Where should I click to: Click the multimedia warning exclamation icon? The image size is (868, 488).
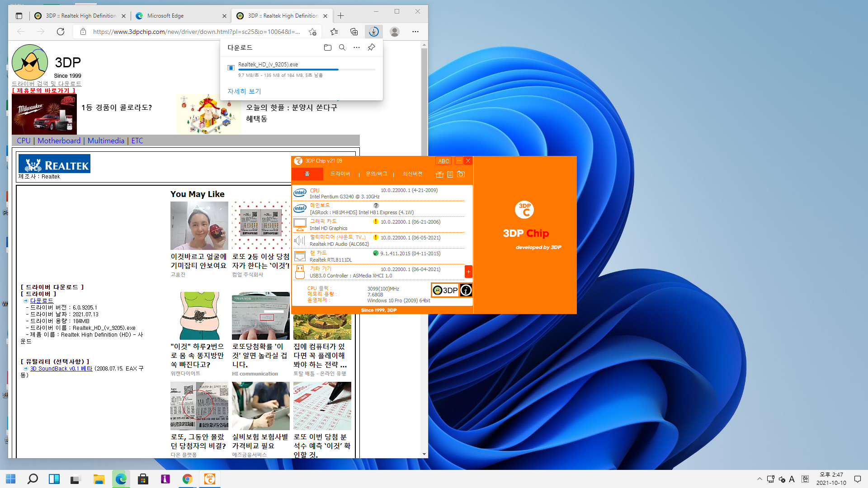click(375, 237)
